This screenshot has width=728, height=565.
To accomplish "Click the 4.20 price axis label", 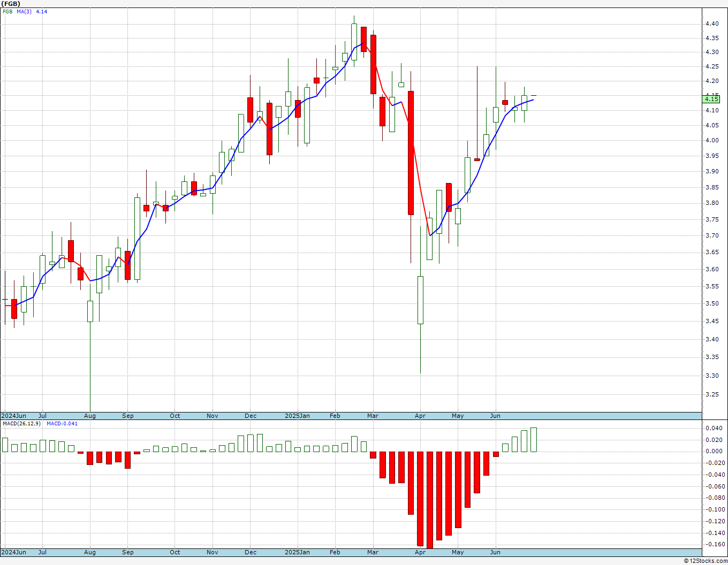I will pyautogui.click(x=712, y=81).
